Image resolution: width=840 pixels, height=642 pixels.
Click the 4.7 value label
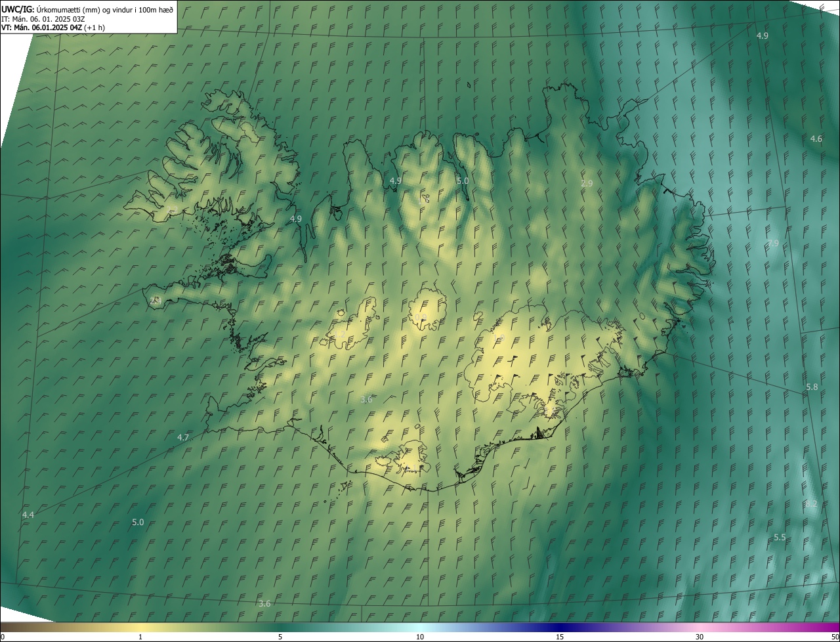183,437
